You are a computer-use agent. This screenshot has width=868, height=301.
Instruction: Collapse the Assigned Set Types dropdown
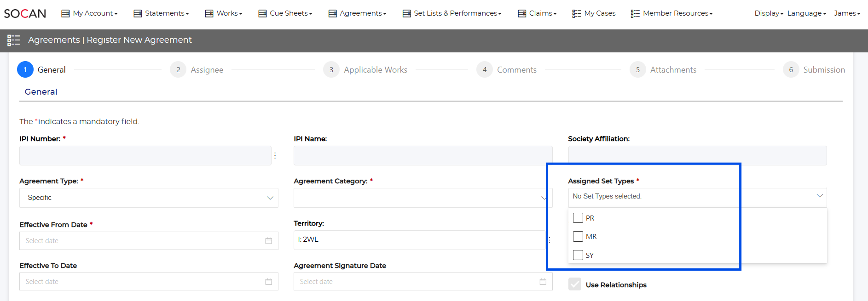pyautogui.click(x=819, y=196)
